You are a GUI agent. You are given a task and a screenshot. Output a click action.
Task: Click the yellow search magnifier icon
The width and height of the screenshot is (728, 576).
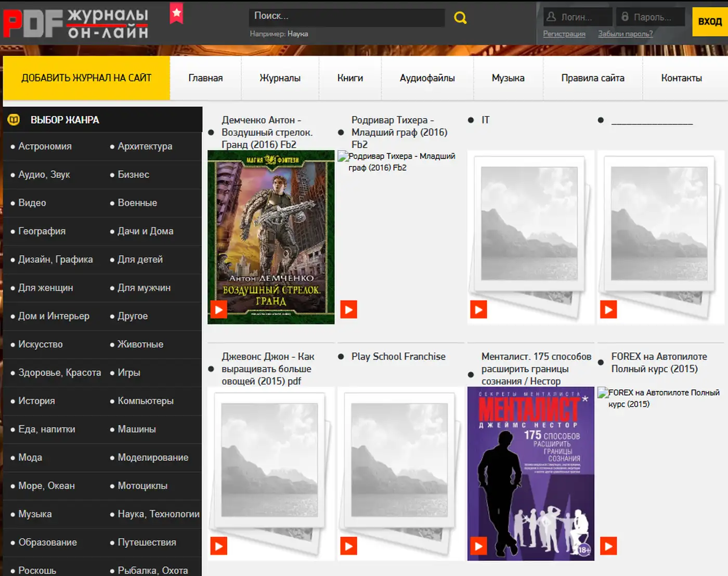(x=460, y=18)
